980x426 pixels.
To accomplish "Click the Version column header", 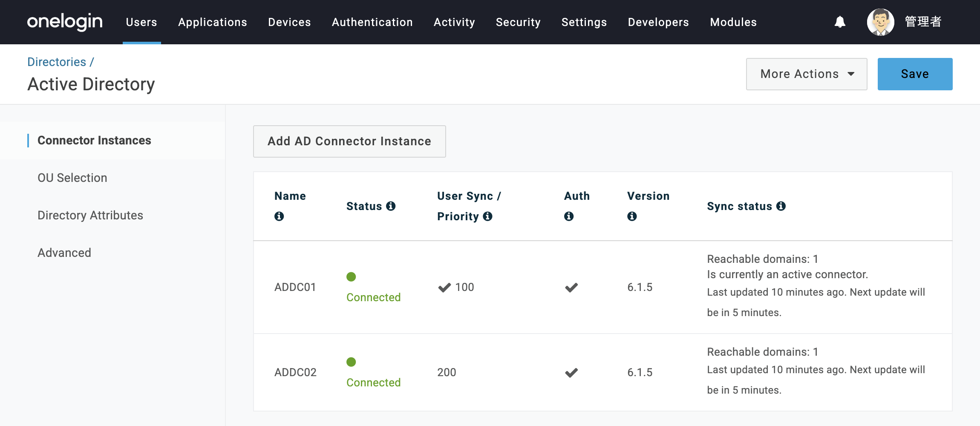I will coord(648,196).
